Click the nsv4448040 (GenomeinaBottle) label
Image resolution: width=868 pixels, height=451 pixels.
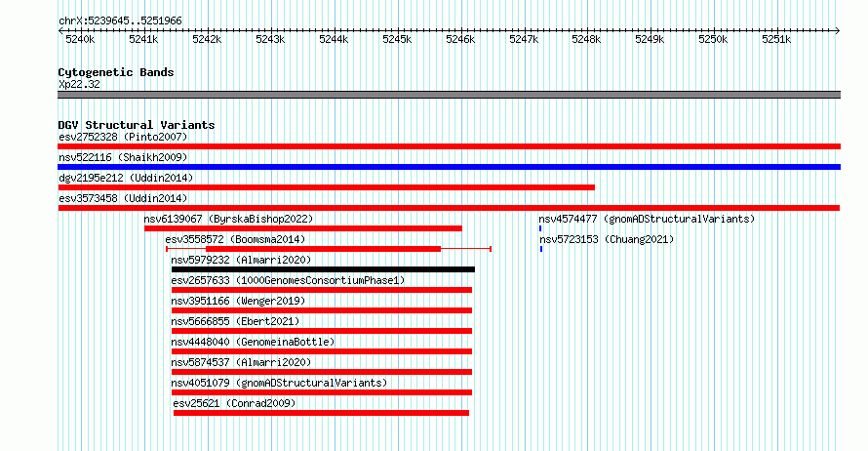point(253,342)
